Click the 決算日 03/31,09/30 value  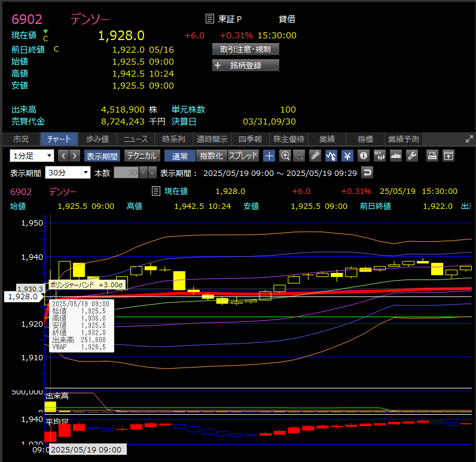pyautogui.click(x=269, y=121)
